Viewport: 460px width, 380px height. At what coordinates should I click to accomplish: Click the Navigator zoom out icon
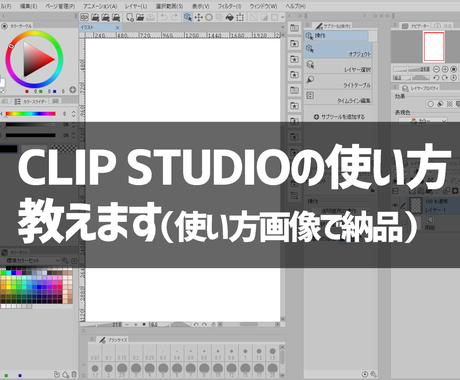point(436,69)
